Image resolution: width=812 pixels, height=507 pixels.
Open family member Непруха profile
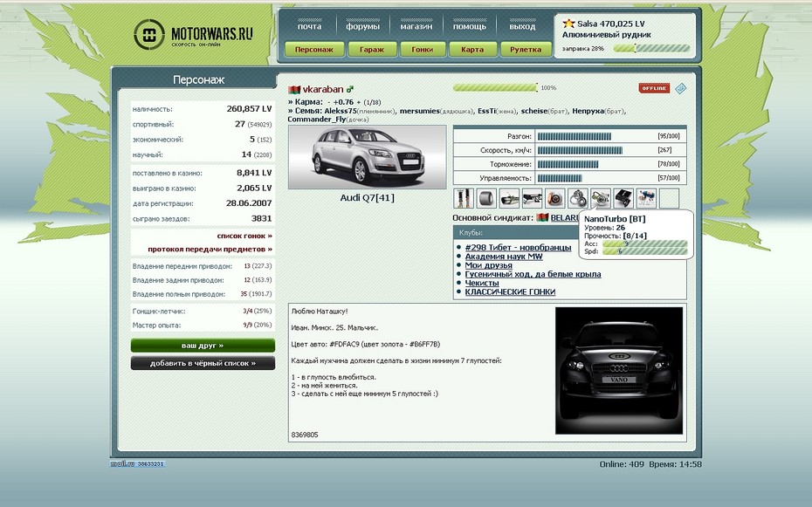point(588,111)
